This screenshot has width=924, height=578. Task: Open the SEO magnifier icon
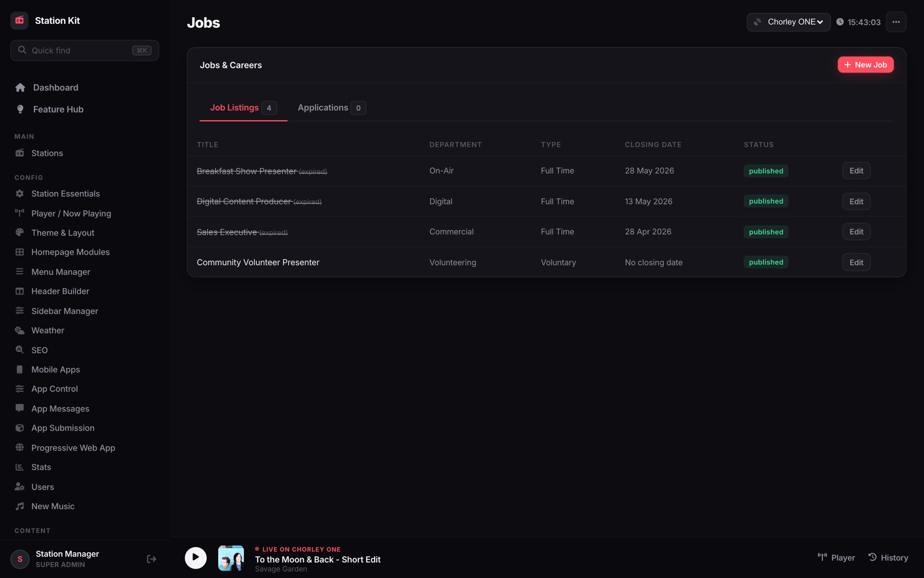pos(20,350)
